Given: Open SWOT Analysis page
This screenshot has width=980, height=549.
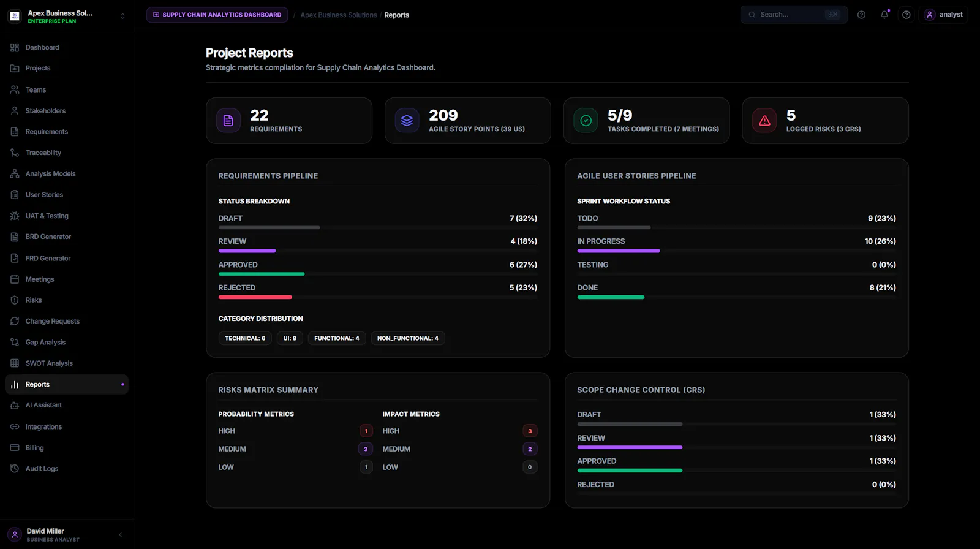Looking at the screenshot, I should 67,363.
